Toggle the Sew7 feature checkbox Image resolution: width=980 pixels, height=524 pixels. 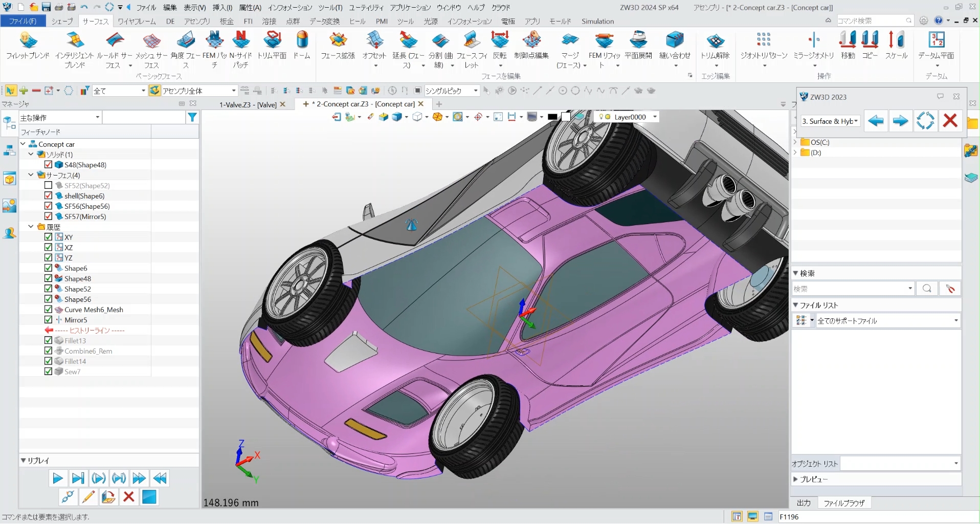tap(48, 371)
